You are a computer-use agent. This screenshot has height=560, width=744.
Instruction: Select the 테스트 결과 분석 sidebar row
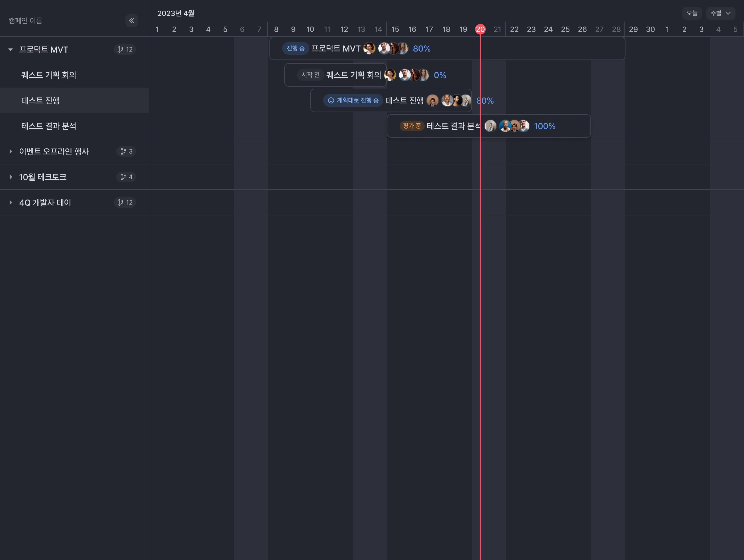74,126
